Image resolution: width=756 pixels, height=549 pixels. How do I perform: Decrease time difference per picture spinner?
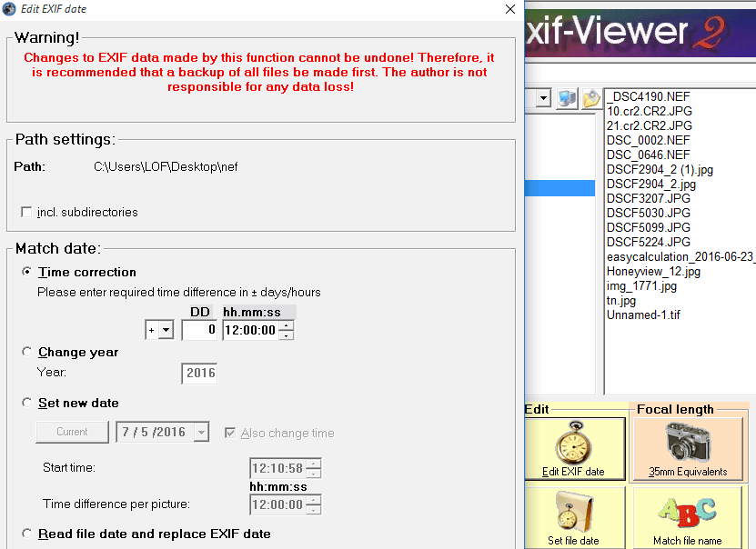[314, 510]
